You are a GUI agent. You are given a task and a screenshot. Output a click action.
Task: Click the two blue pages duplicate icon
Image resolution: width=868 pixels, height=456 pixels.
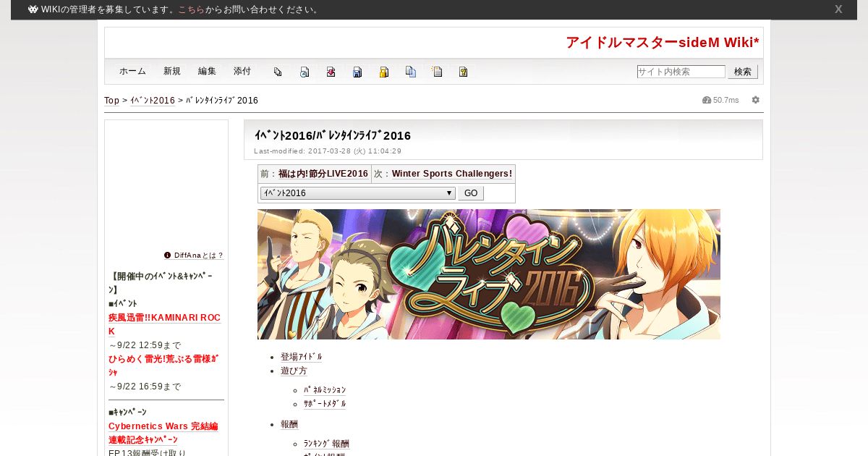(411, 72)
